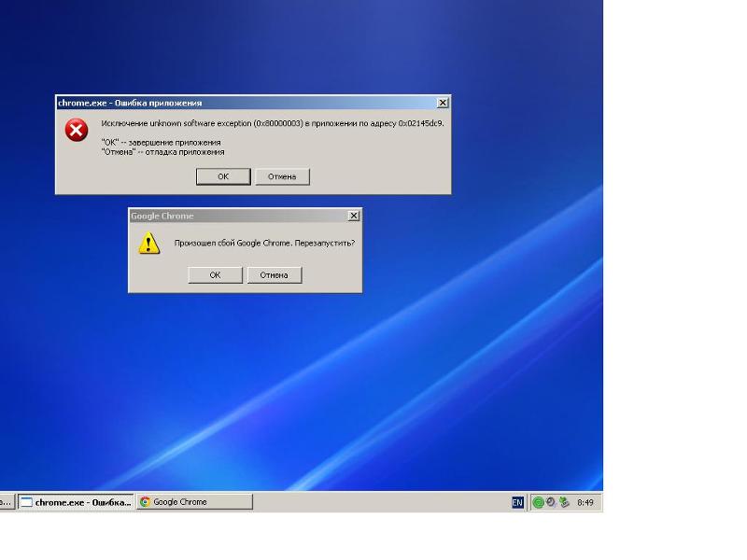747x560 pixels.
Task: Confirm OK to restart Google Chrome
Action: (x=215, y=275)
